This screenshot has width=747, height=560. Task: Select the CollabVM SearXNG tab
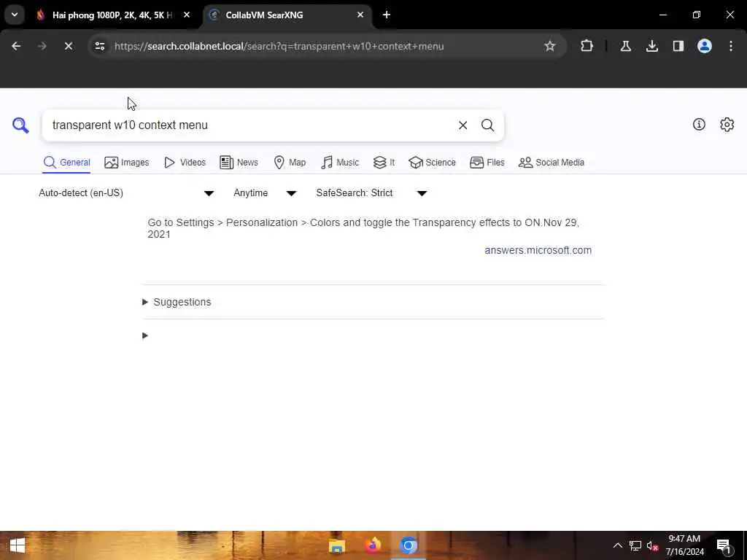click(287, 15)
